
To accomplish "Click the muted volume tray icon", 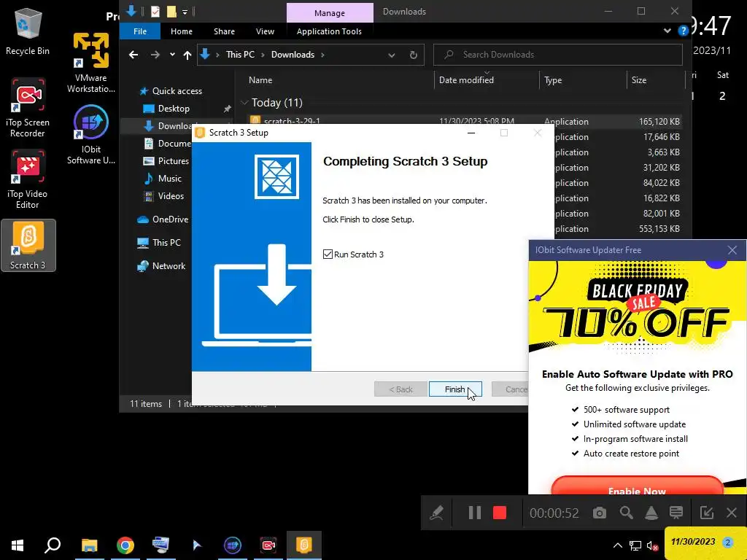I will (653, 545).
